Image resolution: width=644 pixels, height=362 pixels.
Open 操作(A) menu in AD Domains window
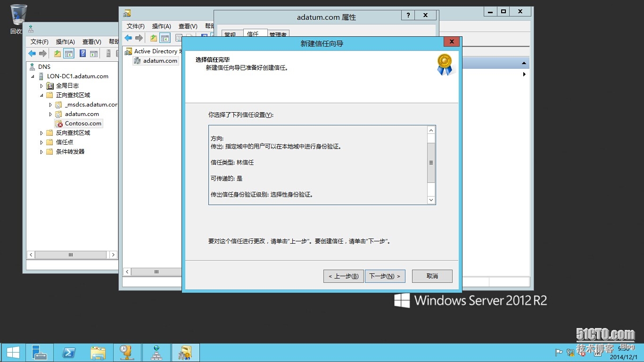click(162, 26)
